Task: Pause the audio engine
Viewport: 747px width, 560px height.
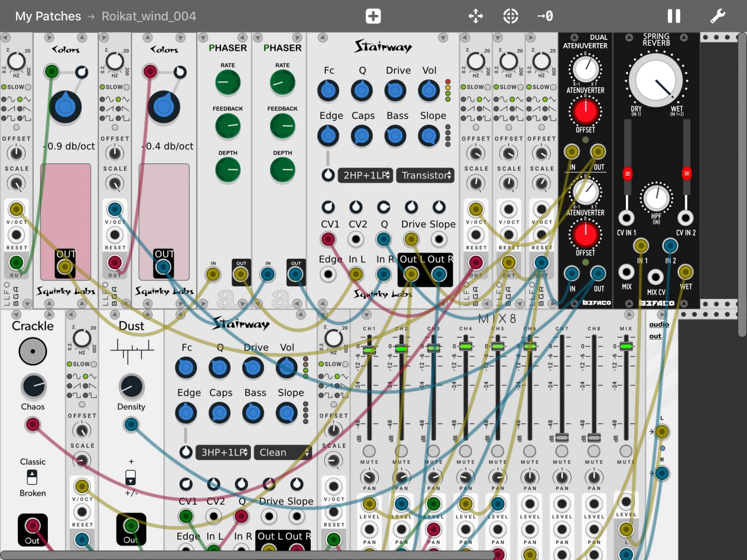Action: (x=674, y=16)
